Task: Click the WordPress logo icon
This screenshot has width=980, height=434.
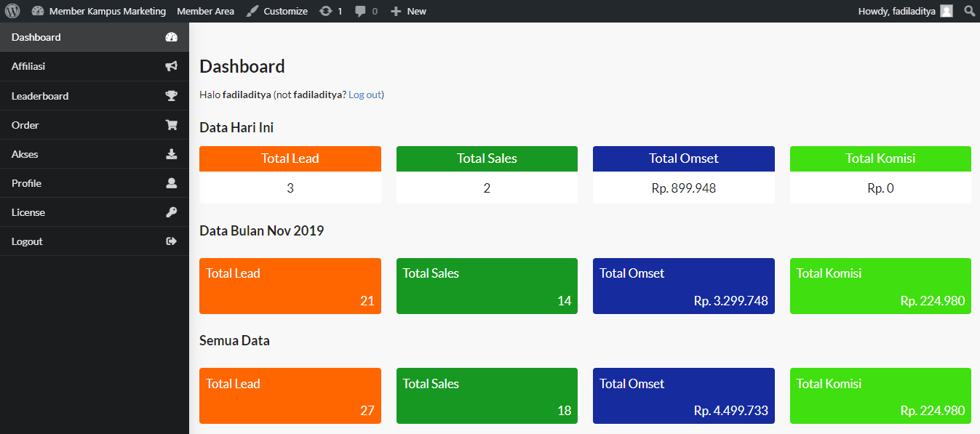Action: (x=12, y=11)
